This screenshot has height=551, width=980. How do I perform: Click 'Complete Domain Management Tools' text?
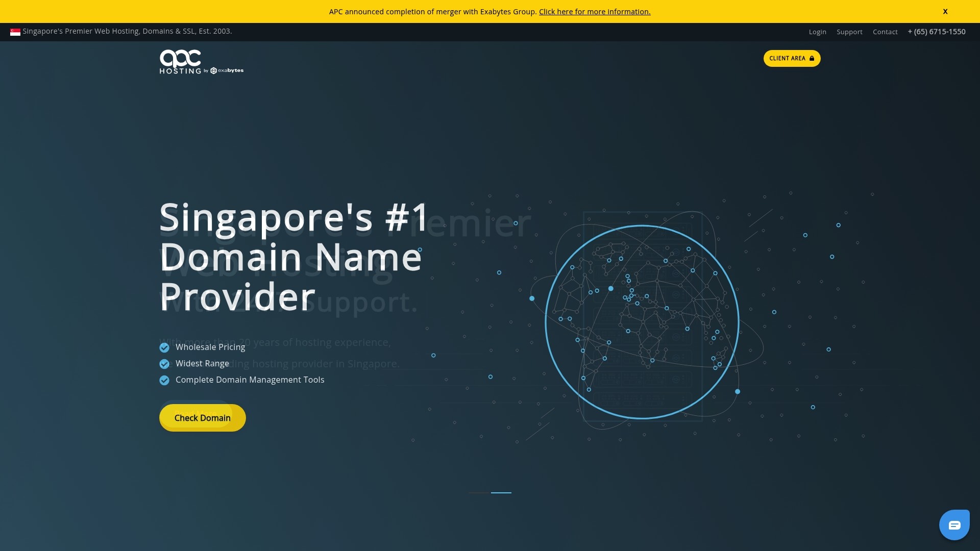250,380
